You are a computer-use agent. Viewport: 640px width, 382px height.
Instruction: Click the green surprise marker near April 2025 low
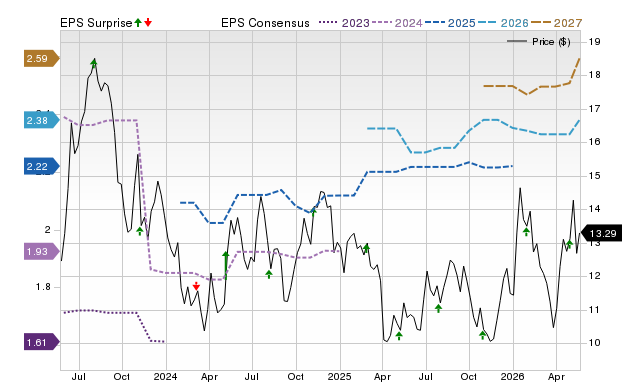[x=399, y=336]
